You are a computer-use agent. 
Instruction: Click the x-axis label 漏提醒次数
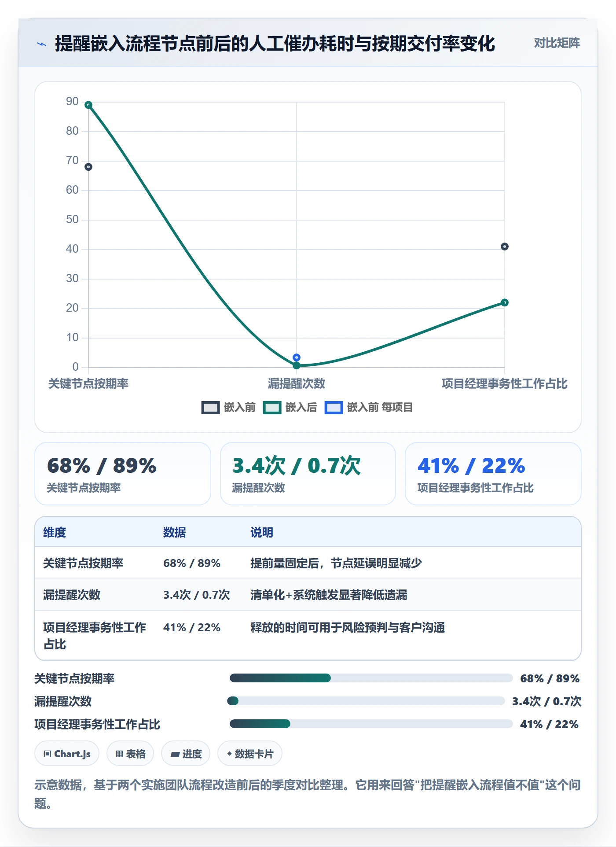click(x=297, y=383)
